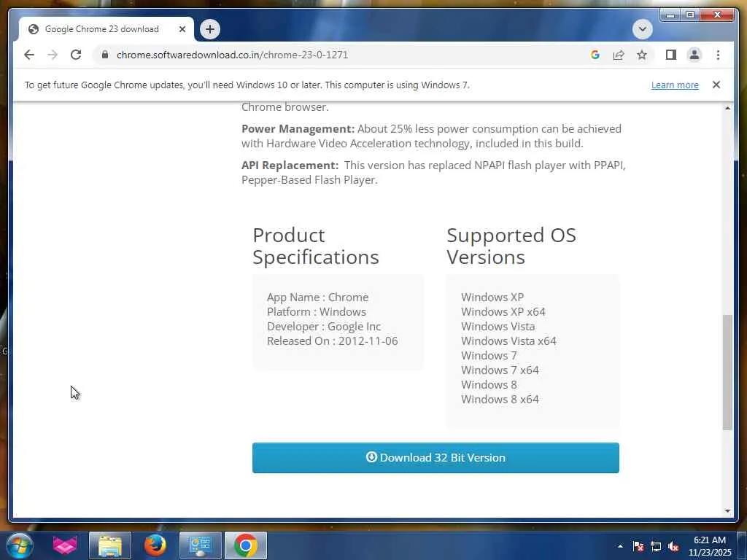Click the "Windows Vista x64" entry
Viewport: 747px width, 560px height.
[x=508, y=341]
